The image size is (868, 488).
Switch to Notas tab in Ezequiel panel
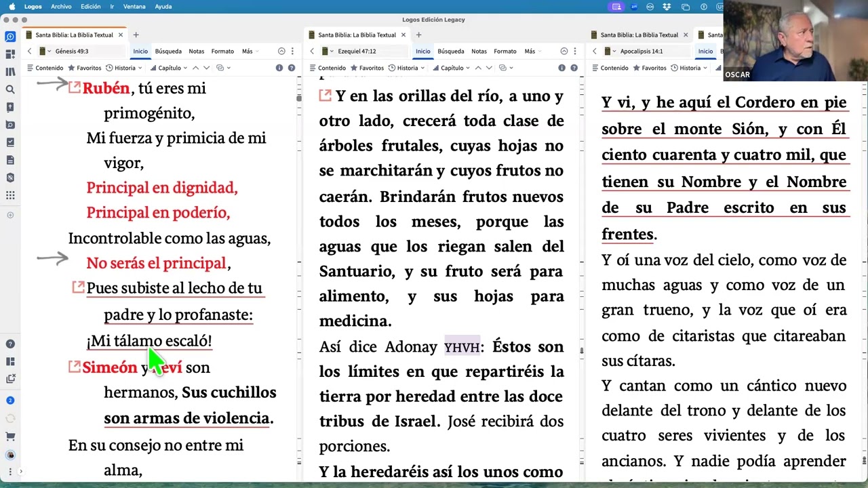pos(479,51)
